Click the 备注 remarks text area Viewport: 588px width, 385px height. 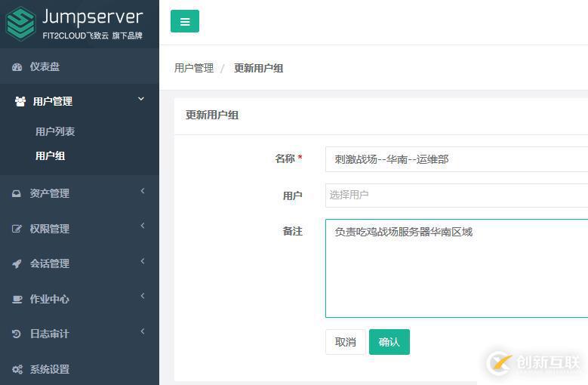click(457, 269)
